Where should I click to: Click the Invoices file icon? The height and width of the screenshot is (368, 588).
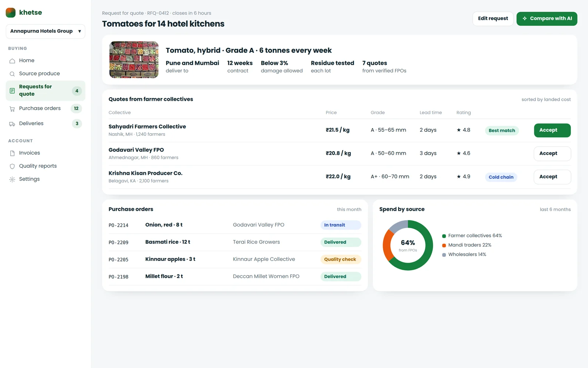12,153
